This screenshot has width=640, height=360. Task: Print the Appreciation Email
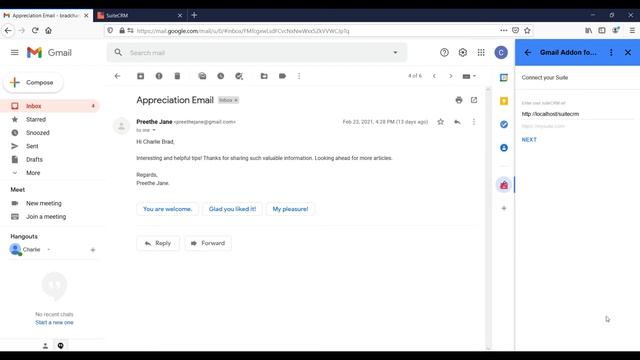pos(459,100)
